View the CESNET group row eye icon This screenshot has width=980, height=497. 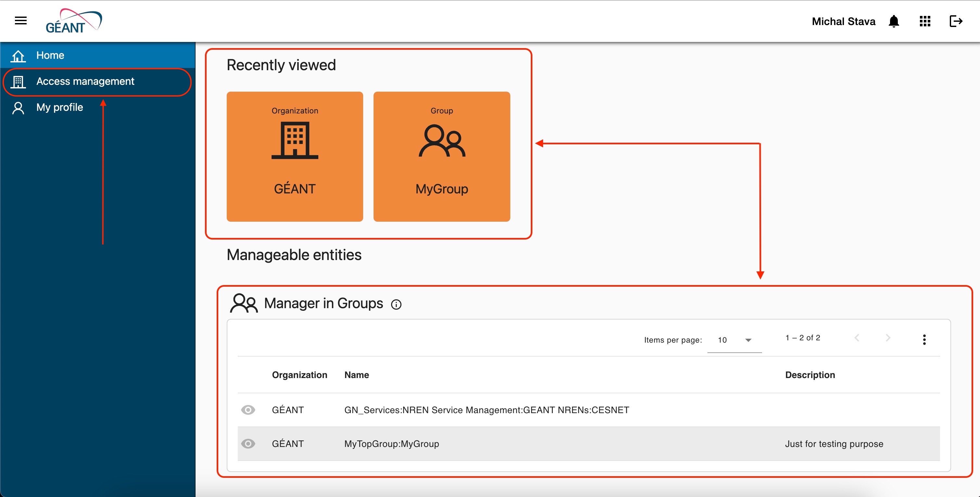248,410
